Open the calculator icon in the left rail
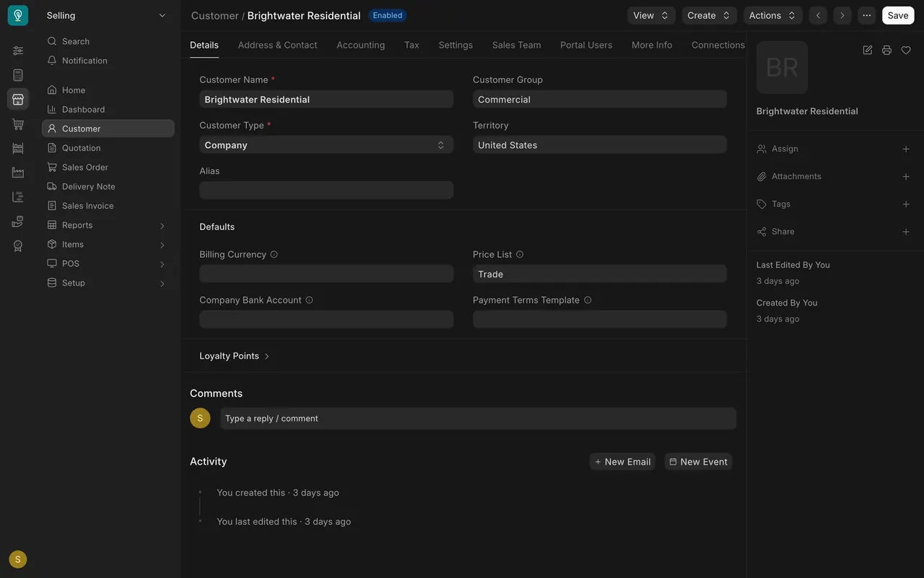The height and width of the screenshot is (578, 924). [18, 75]
